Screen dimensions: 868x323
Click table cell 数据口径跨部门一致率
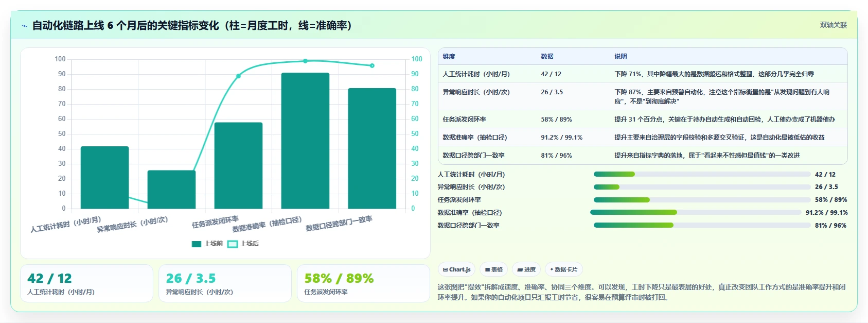click(473, 156)
